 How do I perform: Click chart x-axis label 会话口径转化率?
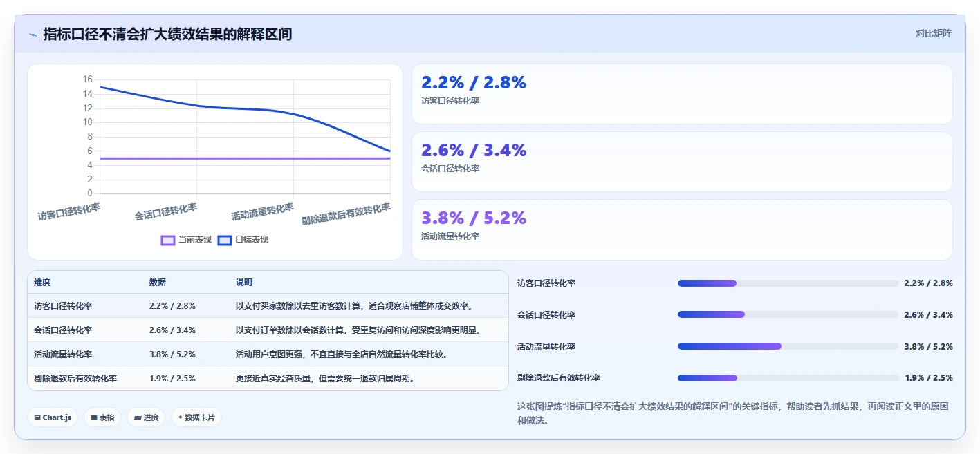tap(166, 211)
